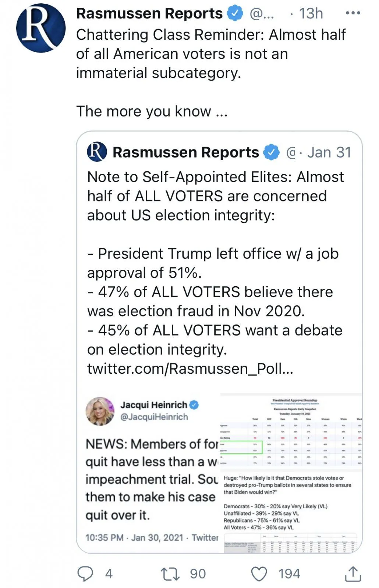
Task: Click the reply speech bubble icon
Action: pos(85,573)
